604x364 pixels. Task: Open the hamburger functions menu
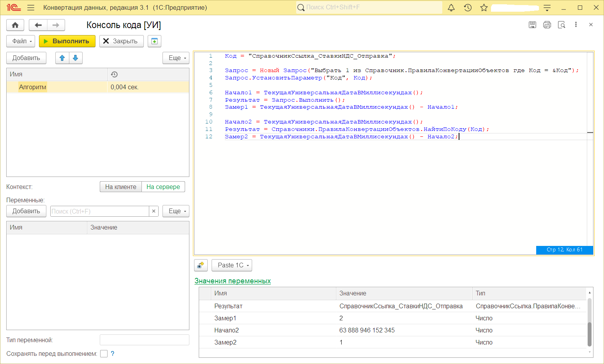click(31, 7)
